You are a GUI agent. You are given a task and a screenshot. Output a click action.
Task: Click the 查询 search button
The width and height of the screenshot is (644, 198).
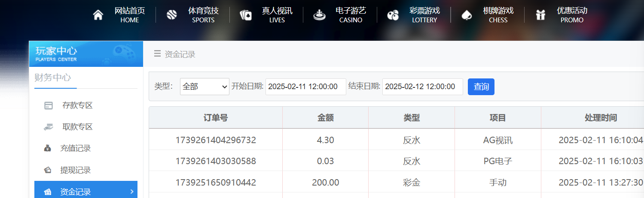pos(481,87)
